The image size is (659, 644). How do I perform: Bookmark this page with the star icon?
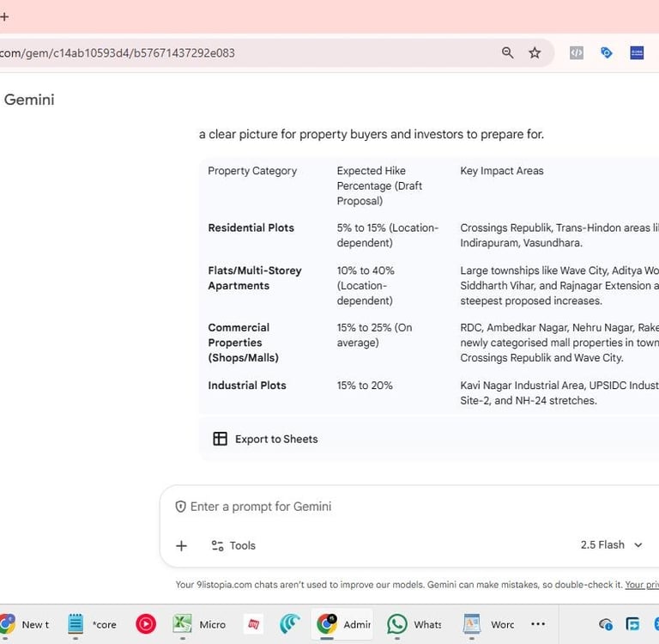coord(535,53)
